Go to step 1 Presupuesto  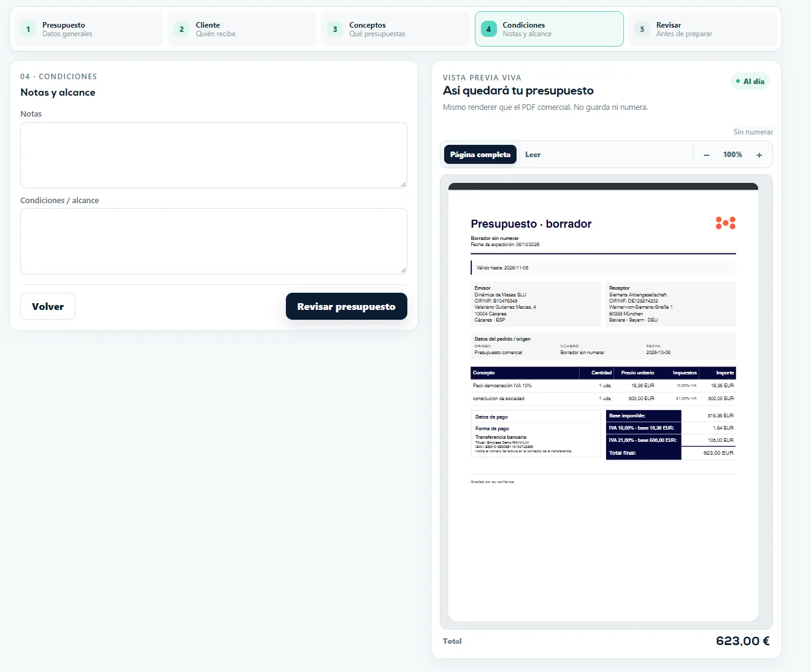click(89, 29)
